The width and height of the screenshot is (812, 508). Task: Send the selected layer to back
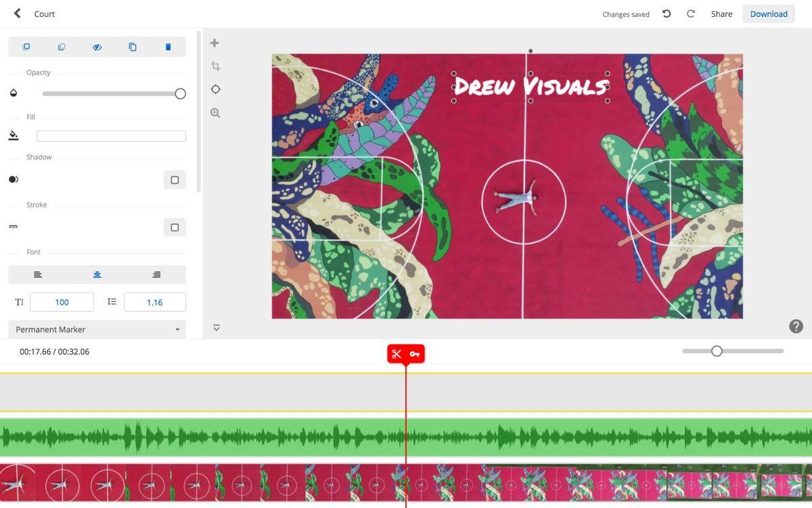click(62, 47)
